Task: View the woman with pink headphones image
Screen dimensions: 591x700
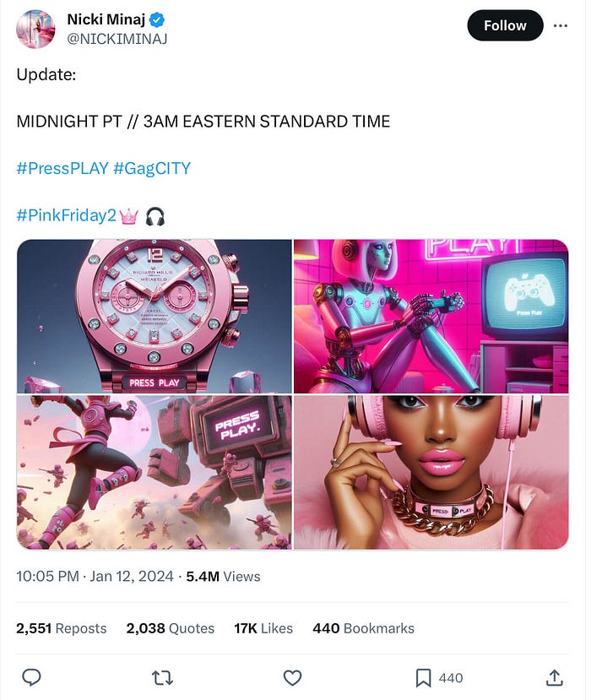Action: pos(431,472)
